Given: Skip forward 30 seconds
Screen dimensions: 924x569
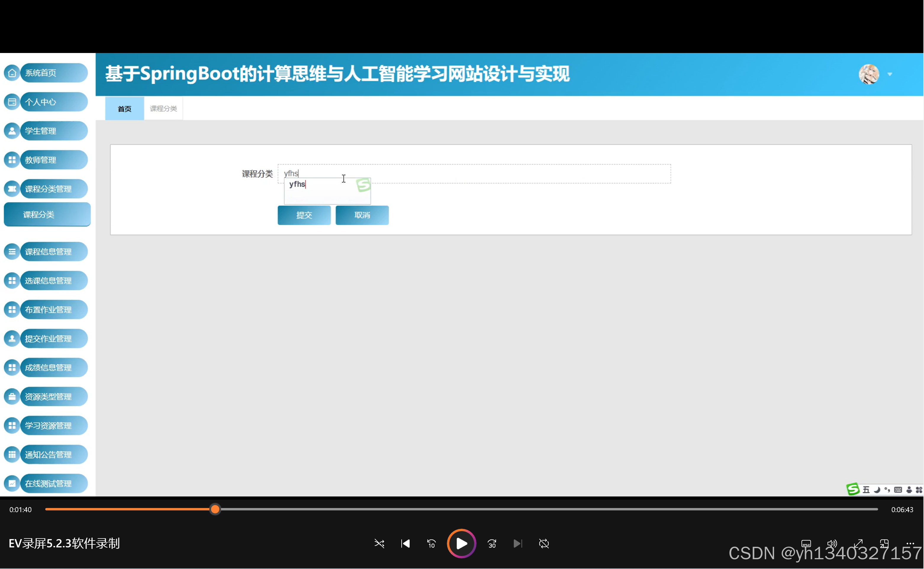Looking at the screenshot, I should pos(492,544).
